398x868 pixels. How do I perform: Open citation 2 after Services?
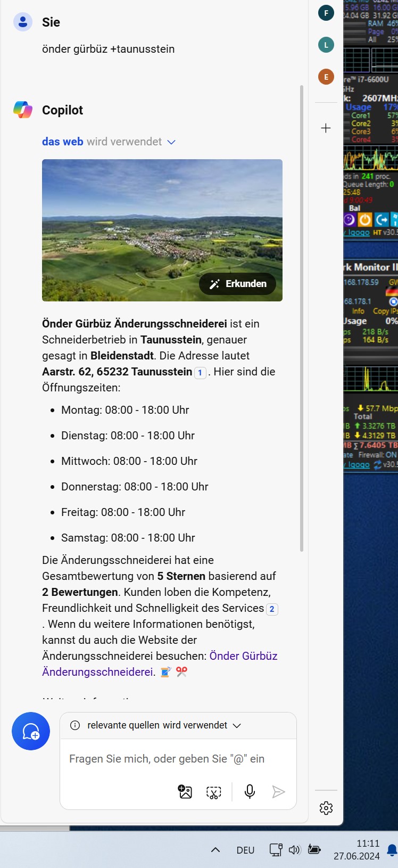pos(272,609)
